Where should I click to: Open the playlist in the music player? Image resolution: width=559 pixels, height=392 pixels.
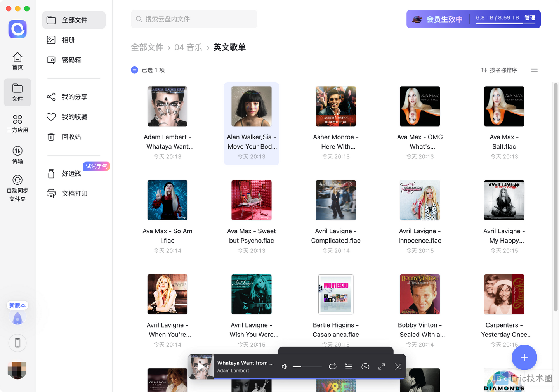click(349, 366)
